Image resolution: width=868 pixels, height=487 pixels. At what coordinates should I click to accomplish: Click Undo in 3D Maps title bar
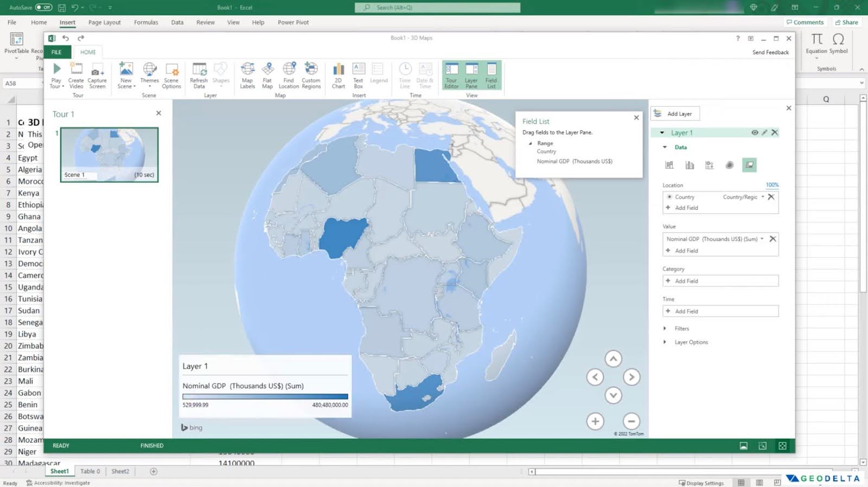click(x=66, y=38)
